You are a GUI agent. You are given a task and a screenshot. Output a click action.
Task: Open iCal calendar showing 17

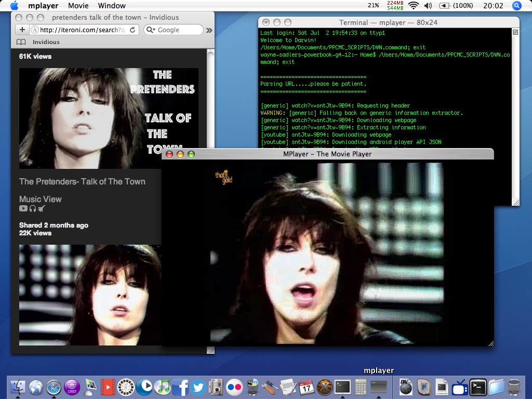pyautogui.click(x=307, y=387)
